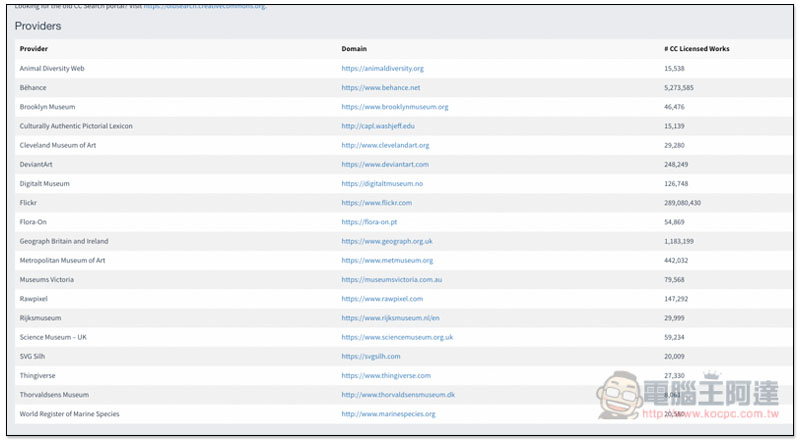Open the museumsvictoria.com.au link
The width and height of the screenshot is (800, 441).
pos(392,280)
